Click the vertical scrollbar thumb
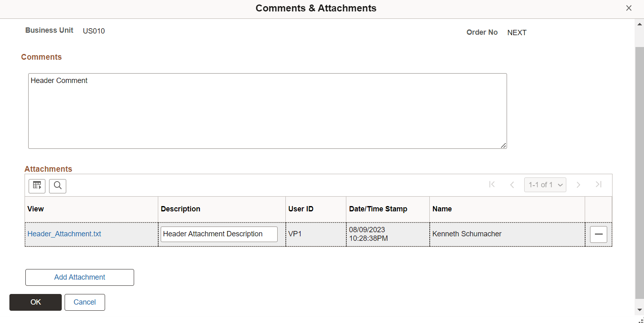 (x=639, y=173)
